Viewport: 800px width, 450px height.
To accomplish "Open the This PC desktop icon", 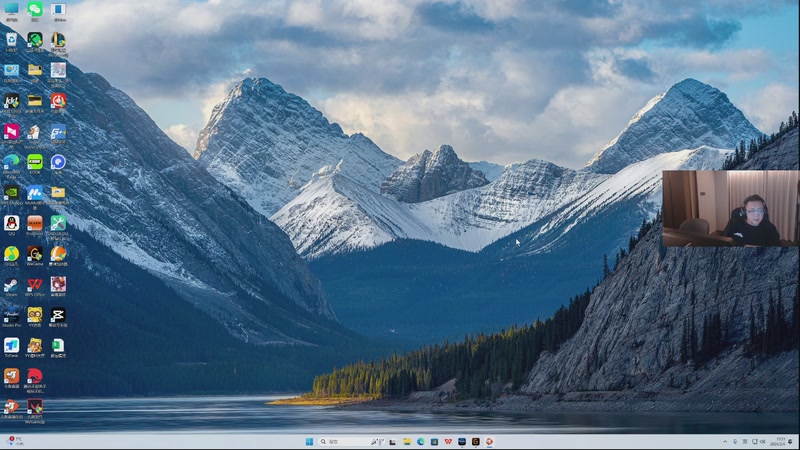I will [11, 10].
